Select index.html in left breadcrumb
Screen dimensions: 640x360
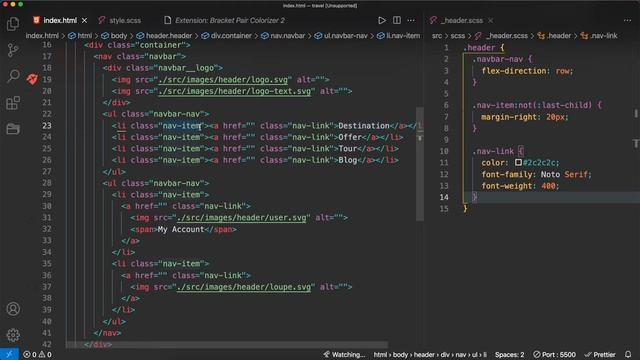pyautogui.click(x=42, y=36)
